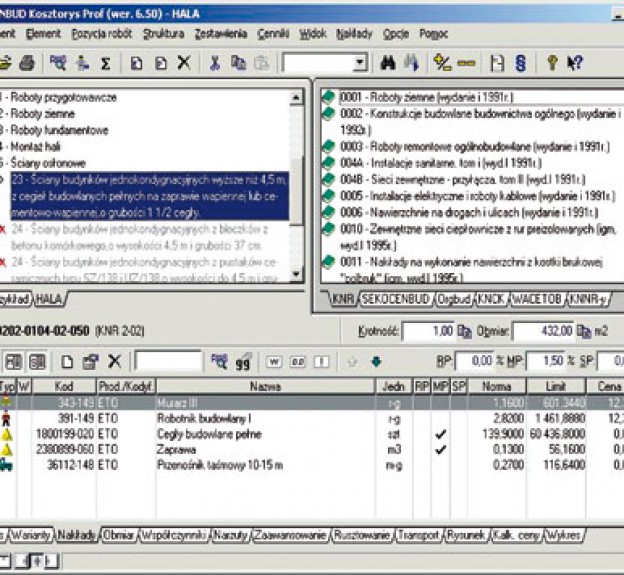Screen dimensions: 624x575
Task: Click the '99' icon in the lower toolbar
Action: pos(243,362)
